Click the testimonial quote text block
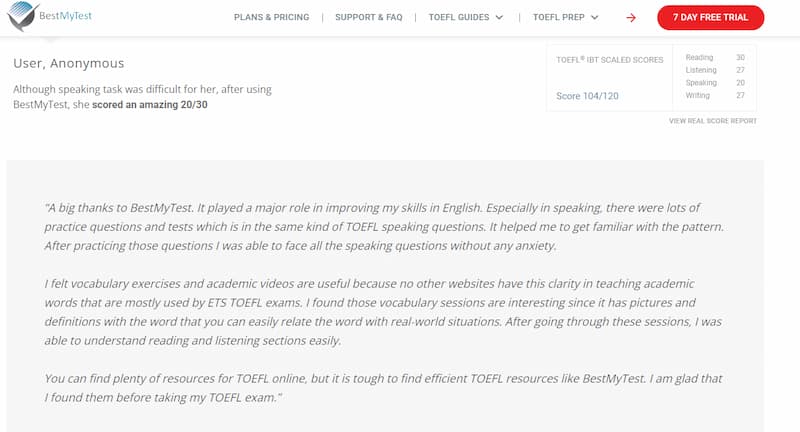800x432 pixels. pyautogui.click(x=384, y=302)
